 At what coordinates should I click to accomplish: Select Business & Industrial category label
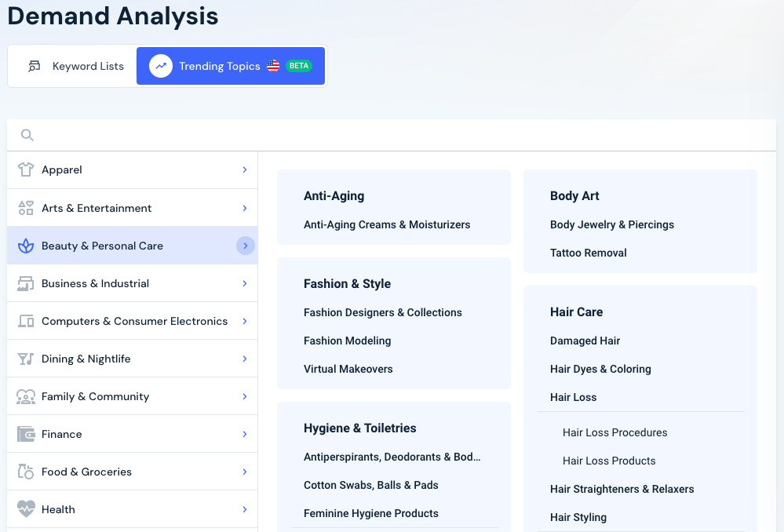[x=95, y=283]
